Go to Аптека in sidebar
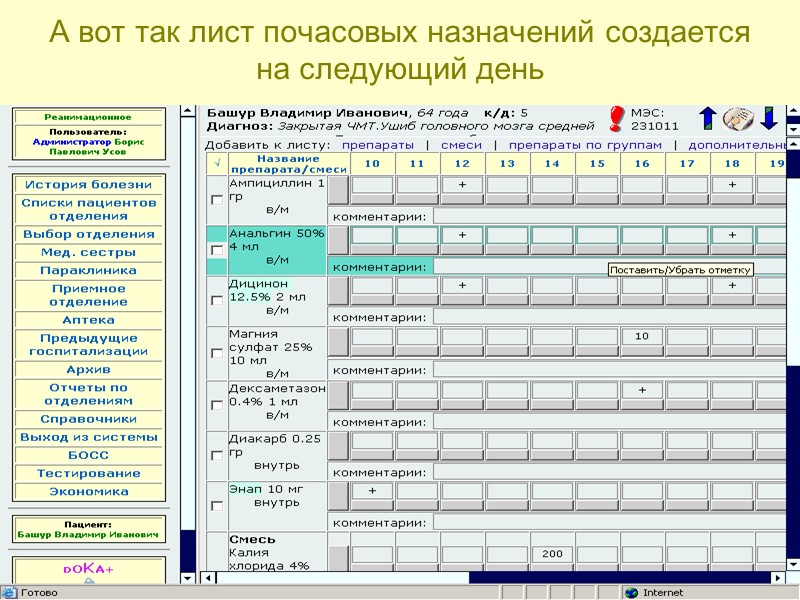Image resolution: width=800 pixels, height=600 pixels. coord(89,320)
